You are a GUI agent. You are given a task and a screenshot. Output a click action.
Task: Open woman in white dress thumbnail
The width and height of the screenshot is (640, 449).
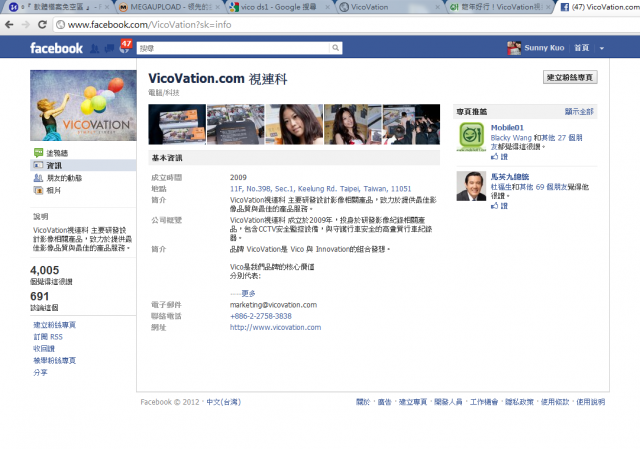(x=353, y=124)
